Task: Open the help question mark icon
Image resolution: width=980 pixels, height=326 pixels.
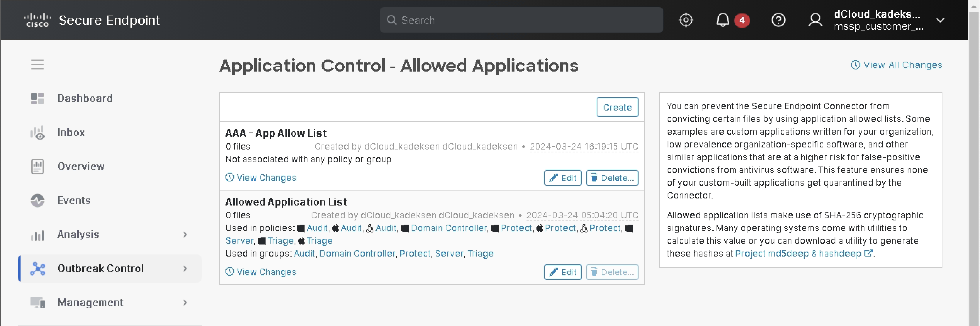Action: tap(778, 20)
